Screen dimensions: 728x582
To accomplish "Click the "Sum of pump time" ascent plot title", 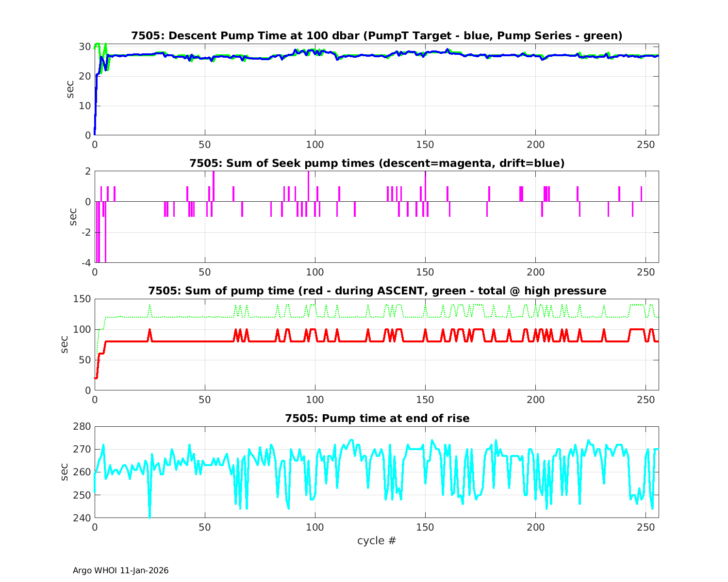I will (377, 291).
